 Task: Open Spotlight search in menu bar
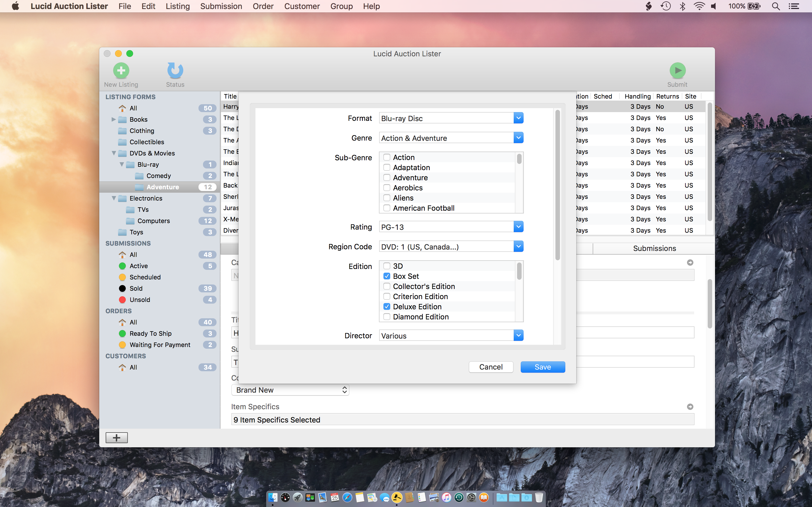click(775, 6)
